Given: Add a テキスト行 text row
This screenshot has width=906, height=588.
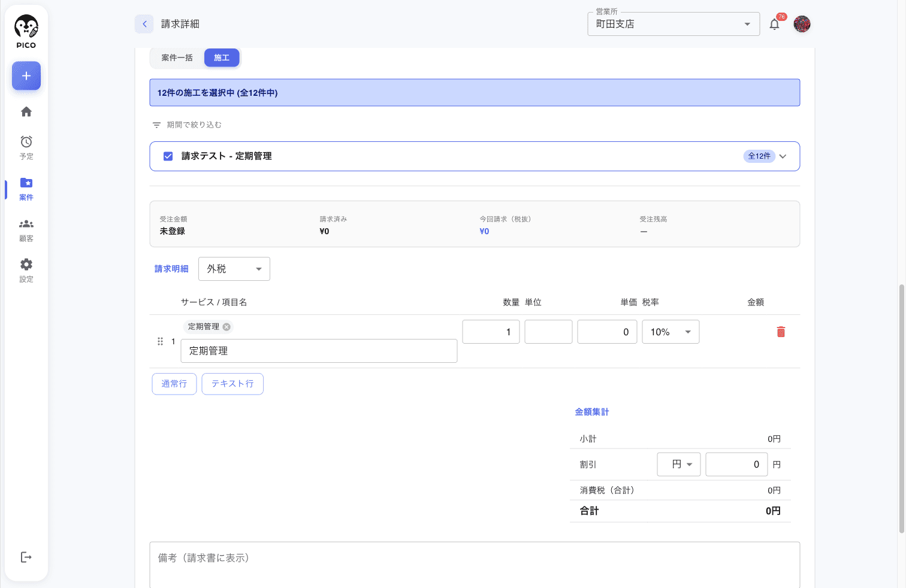Looking at the screenshot, I should [x=232, y=384].
